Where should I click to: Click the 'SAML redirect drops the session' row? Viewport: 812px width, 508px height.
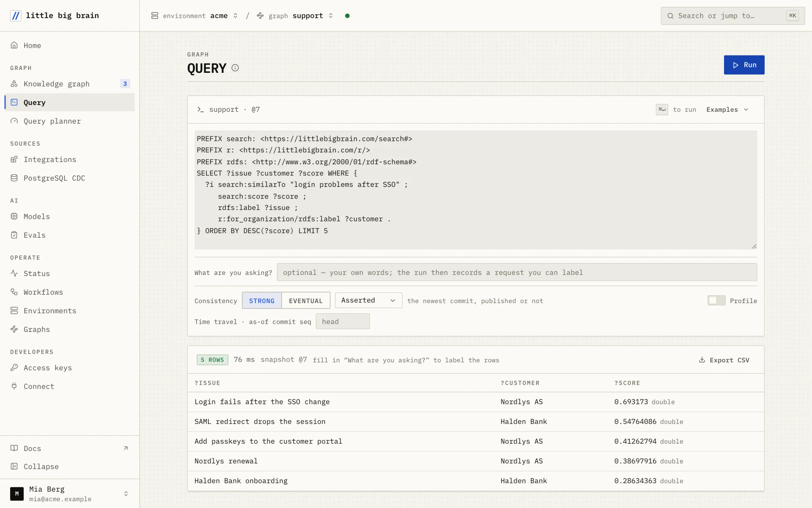475,421
